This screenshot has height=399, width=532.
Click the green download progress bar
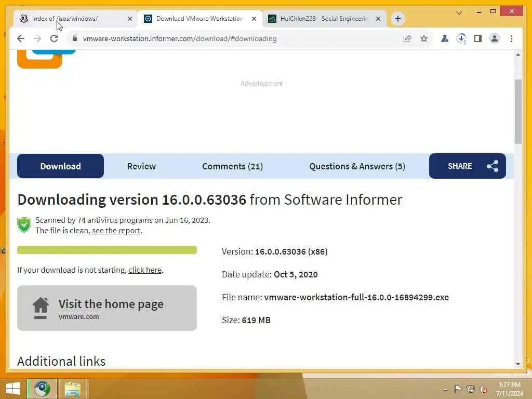(x=107, y=250)
